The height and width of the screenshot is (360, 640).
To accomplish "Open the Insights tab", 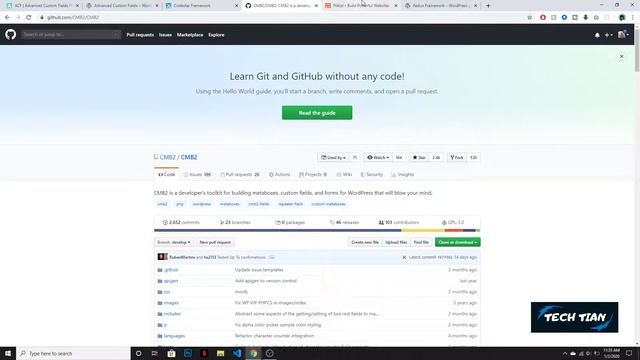I will 403,174.
